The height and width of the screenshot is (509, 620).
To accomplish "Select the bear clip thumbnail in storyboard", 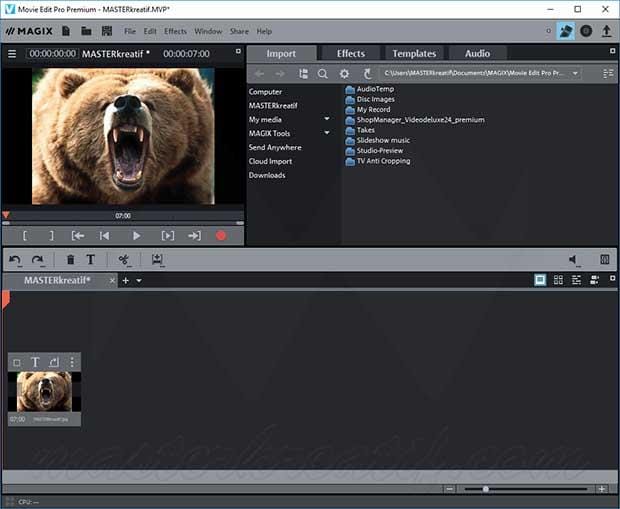I will click(44, 392).
